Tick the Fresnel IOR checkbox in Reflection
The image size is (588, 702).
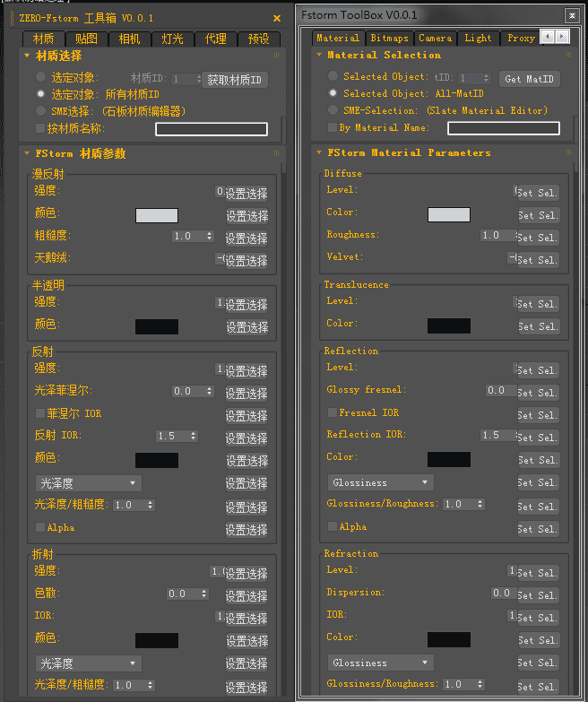tap(333, 413)
